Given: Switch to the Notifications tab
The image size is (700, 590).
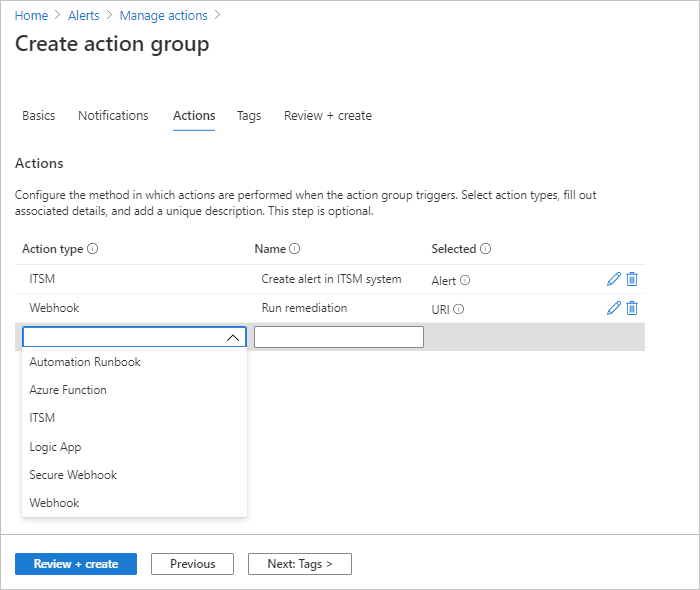Looking at the screenshot, I should tap(113, 116).
